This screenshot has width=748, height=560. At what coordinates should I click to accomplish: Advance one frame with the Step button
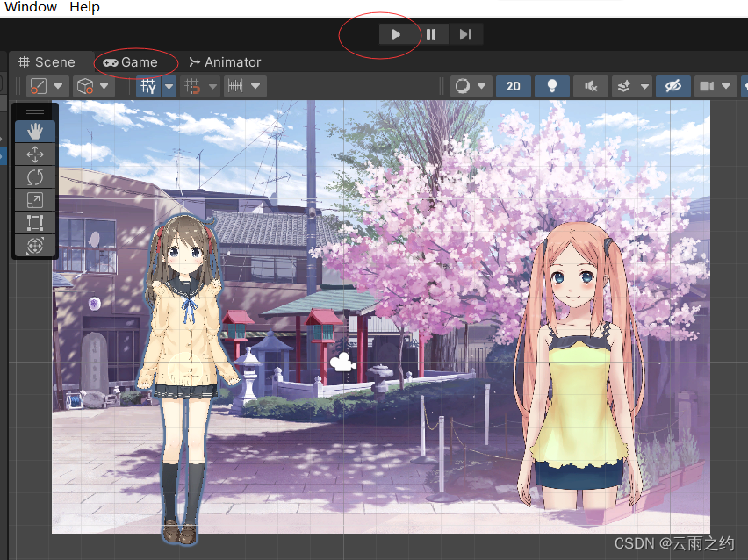tap(465, 34)
